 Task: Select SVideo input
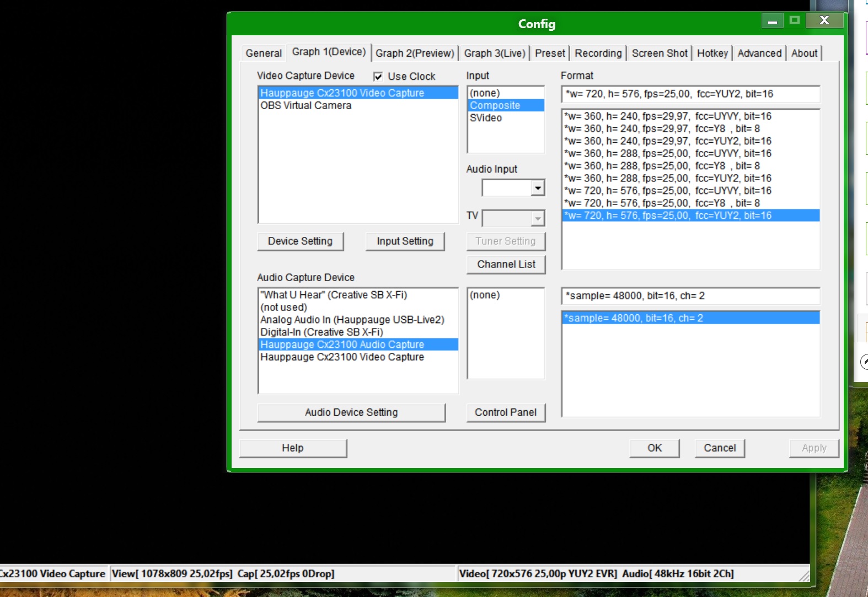(x=506, y=118)
